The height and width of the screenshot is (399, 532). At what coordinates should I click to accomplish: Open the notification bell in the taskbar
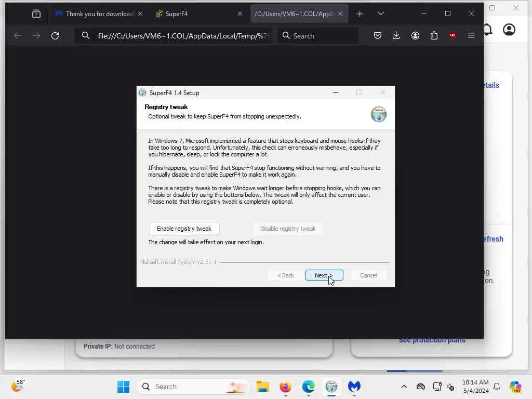(x=497, y=387)
